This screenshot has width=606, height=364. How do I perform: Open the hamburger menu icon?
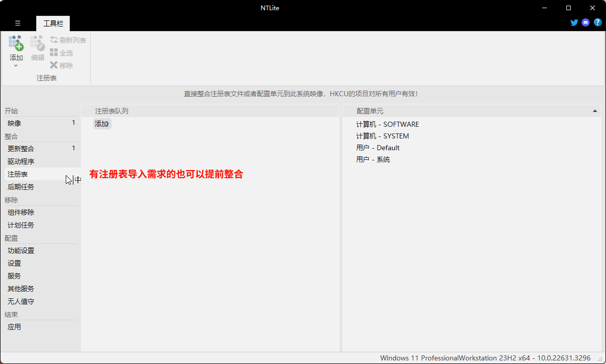[18, 23]
